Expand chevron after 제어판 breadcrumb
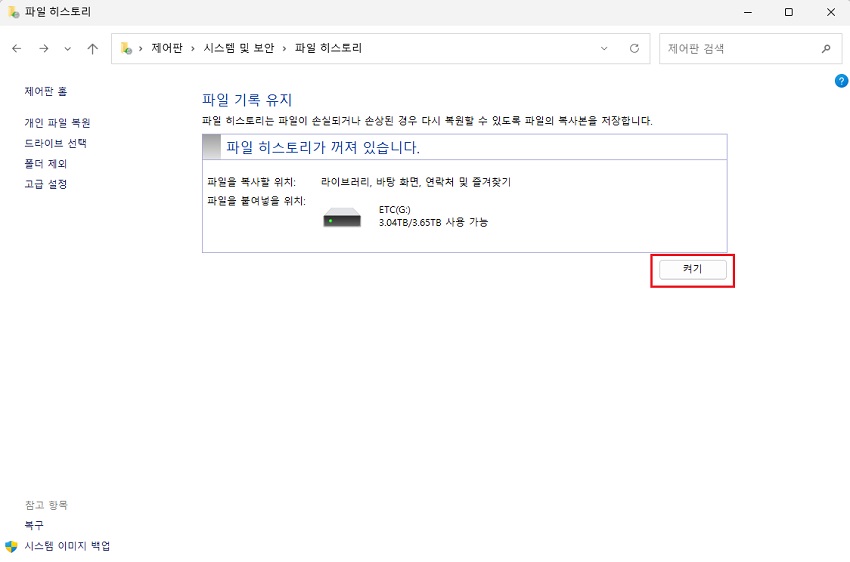The height and width of the screenshot is (562, 850). click(192, 49)
